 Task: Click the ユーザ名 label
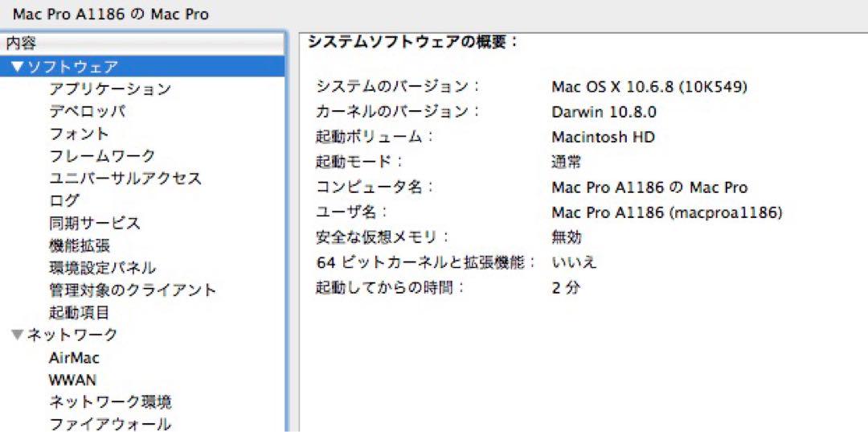click(351, 212)
